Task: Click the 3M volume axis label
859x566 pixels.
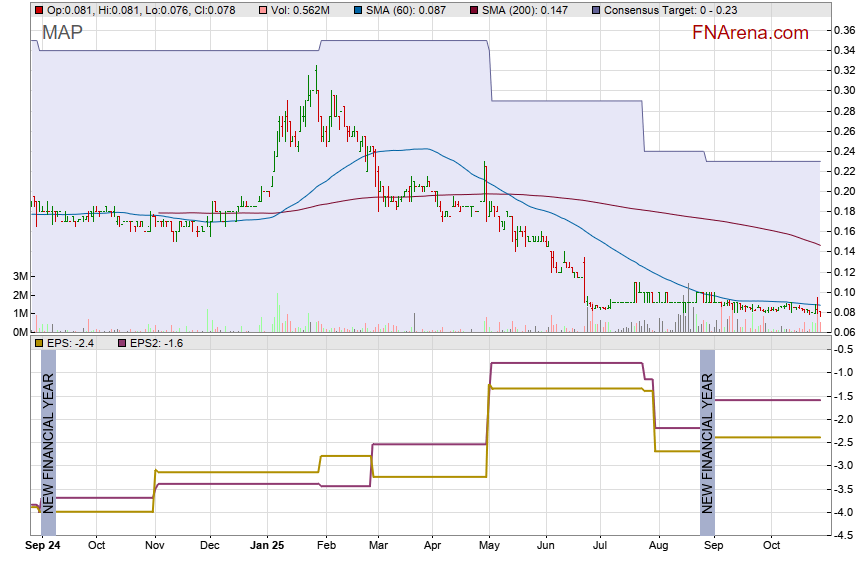Action: 19,276
